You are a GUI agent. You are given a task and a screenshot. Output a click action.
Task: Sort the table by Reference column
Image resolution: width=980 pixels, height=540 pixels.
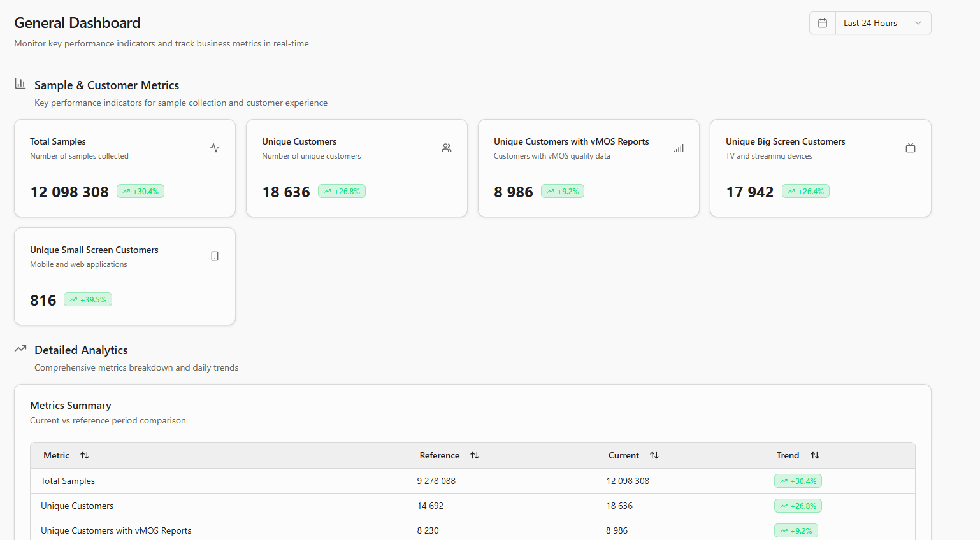[475, 455]
